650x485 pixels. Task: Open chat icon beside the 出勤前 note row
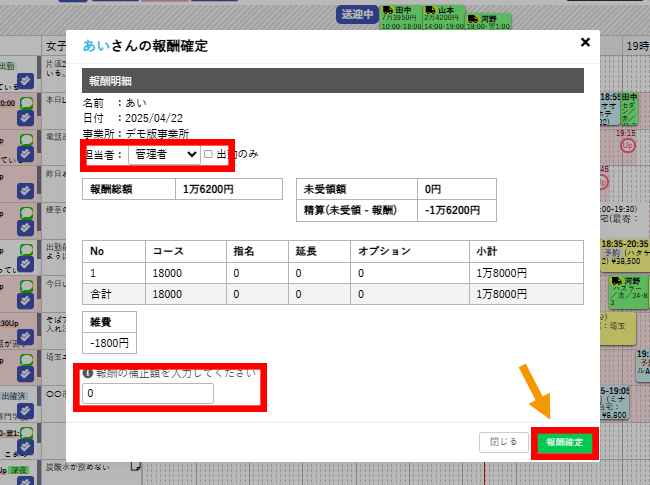pyautogui.click(x=27, y=249)
